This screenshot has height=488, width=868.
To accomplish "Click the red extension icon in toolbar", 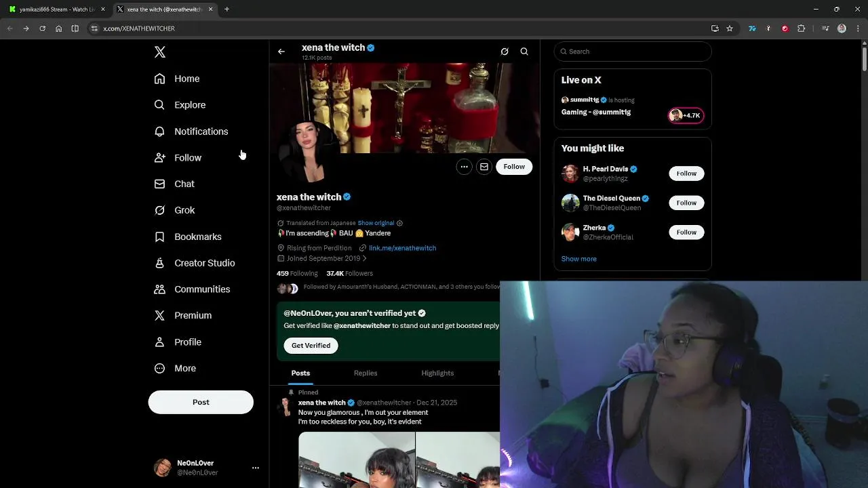I will pyautogui.click(x=785, y=28).
